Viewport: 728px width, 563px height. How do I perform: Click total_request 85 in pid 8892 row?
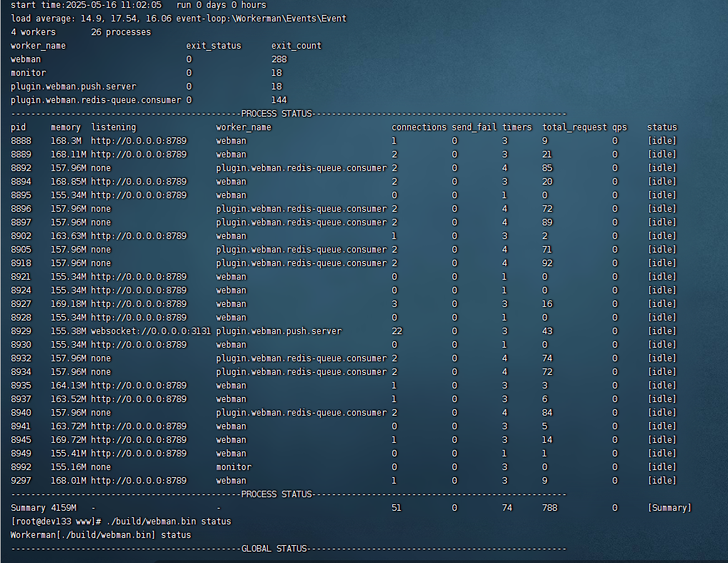click(548, 168)
